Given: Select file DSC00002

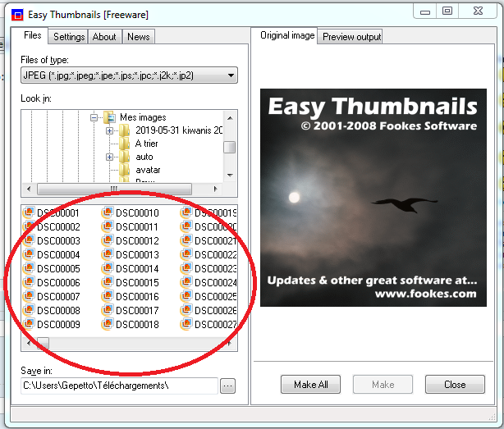Looking at the screenshot, I should click(58, 226).
